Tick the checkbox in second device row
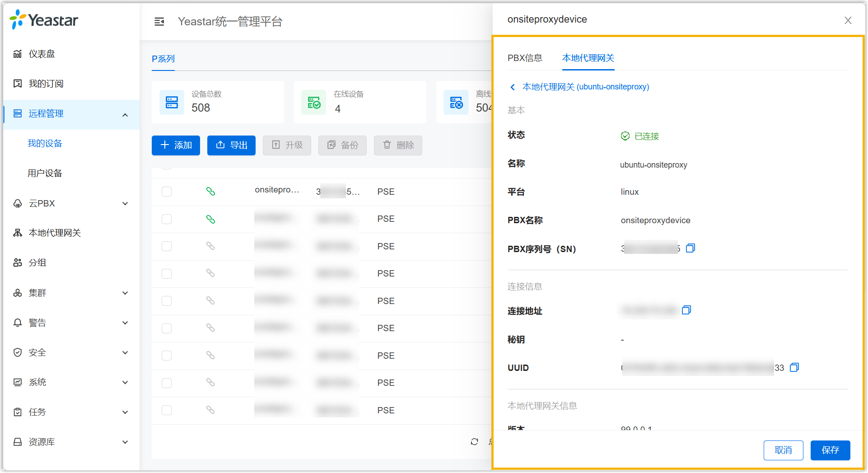 [167, 219]
